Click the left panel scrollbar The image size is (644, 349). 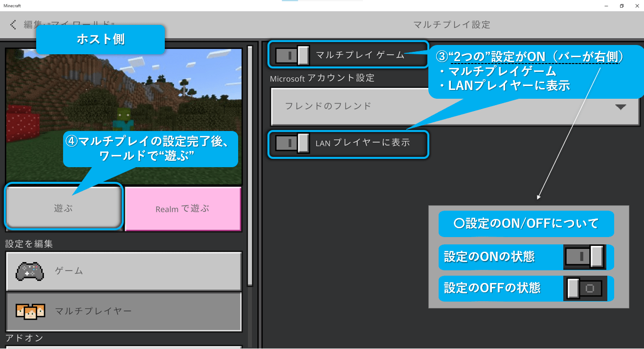[x=250, y=165]
